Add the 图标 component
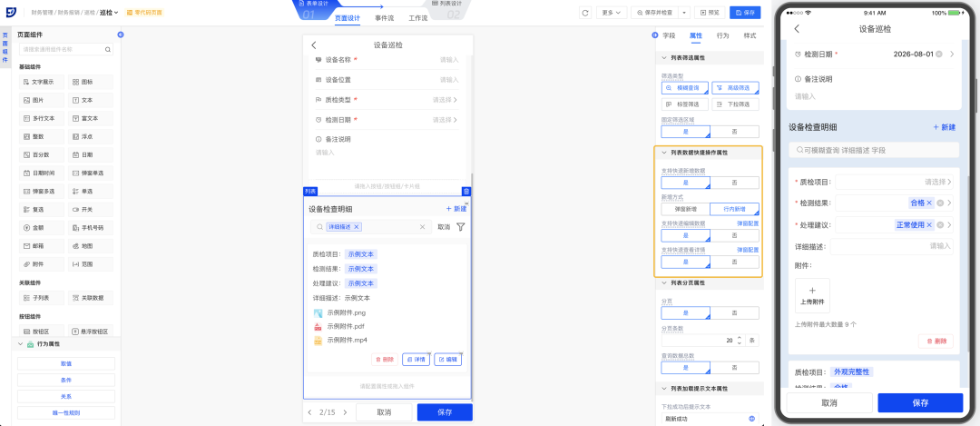980x426 pixels. pos(91,82)
